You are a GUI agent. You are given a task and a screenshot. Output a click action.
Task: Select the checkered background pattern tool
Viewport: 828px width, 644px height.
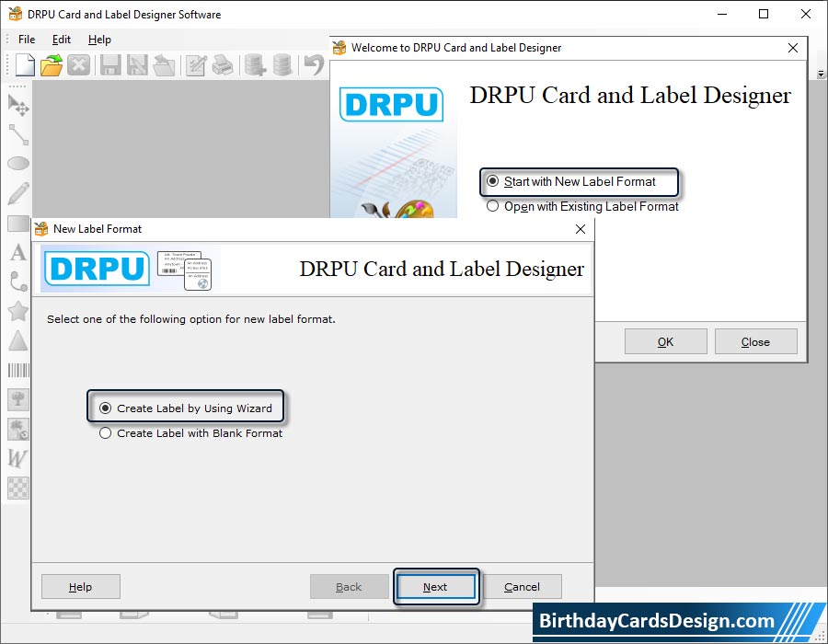pos(18,488)
